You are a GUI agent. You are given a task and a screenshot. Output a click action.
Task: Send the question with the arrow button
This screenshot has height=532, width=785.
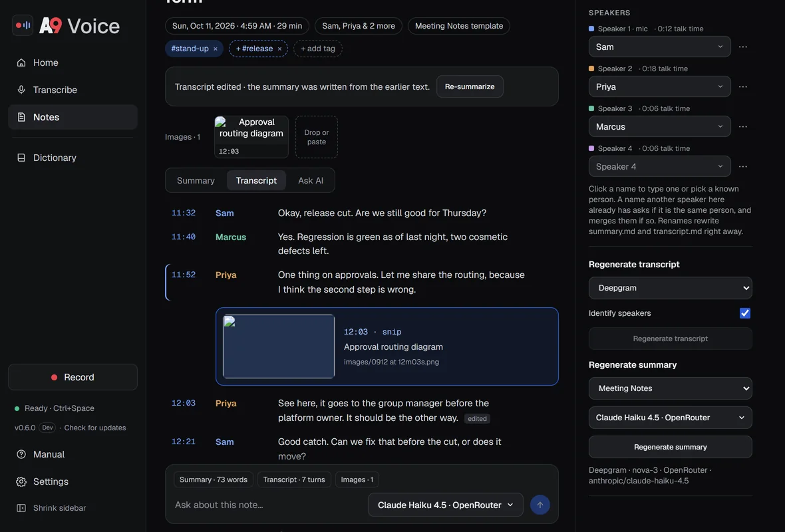(x=540, y=505)
